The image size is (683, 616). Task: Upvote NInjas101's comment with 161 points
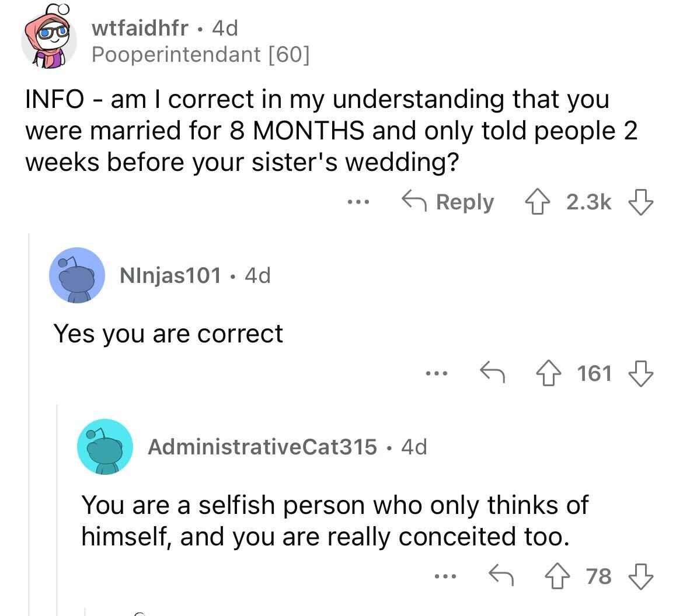pyautogui.click(x=548, y=373)
